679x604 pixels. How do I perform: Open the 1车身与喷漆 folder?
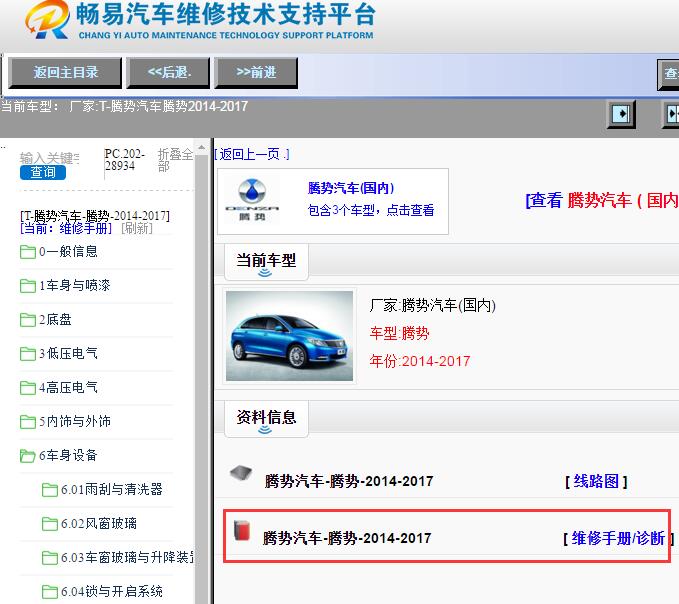click(x=74, y=285)
